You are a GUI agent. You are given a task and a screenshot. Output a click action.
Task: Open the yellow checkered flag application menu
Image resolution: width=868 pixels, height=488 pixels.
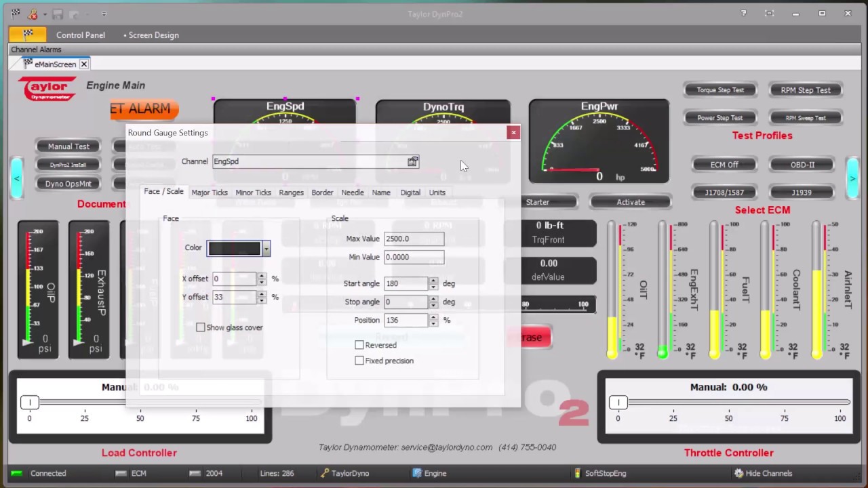point(28,34)
